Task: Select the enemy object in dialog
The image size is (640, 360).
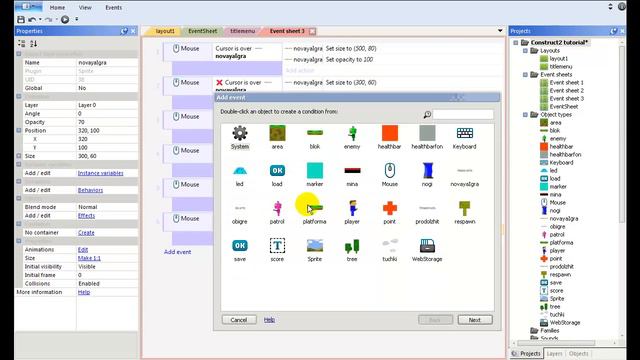Action: pos(352,137)
